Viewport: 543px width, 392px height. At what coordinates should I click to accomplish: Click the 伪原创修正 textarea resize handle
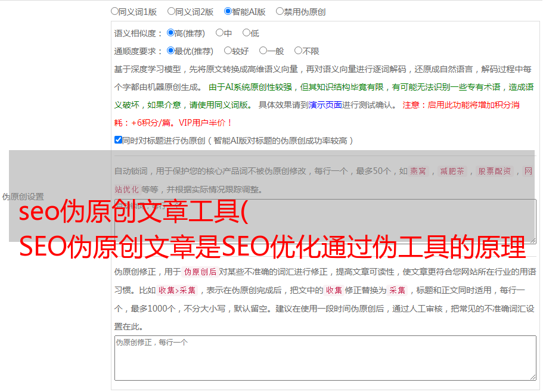533,378
